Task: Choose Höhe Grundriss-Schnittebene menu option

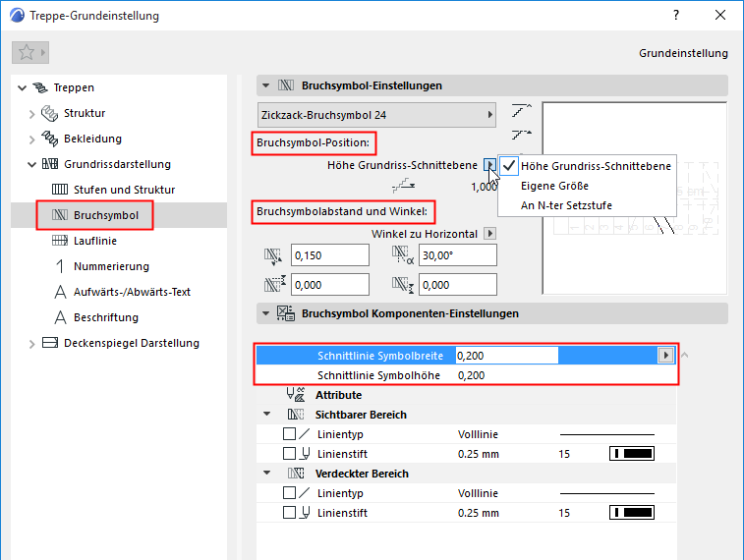Action: tap(588, 166)
